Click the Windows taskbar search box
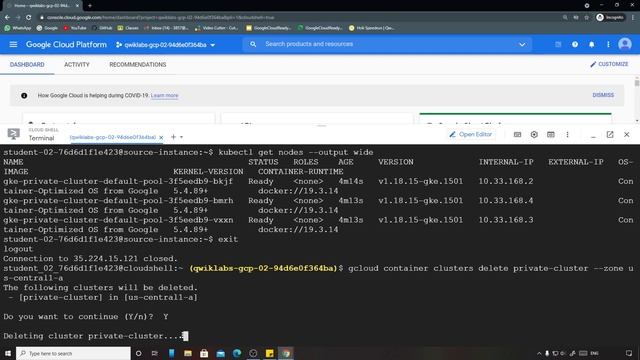 (73, 353)
